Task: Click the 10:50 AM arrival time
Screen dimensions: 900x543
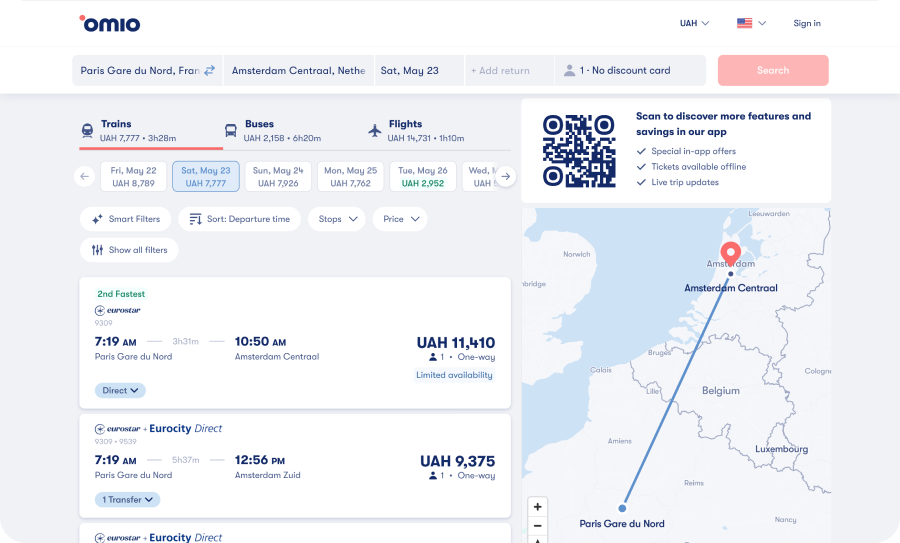Action: 261,342
